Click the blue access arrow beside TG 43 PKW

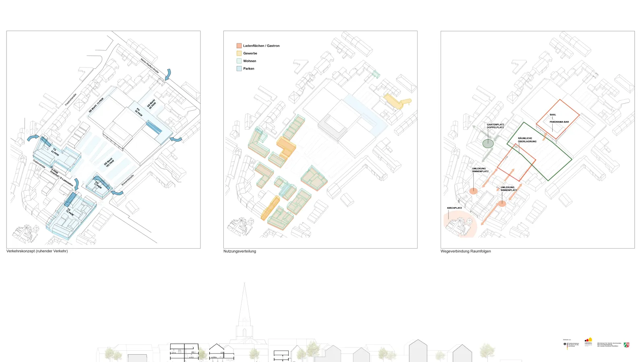point(33,138)
